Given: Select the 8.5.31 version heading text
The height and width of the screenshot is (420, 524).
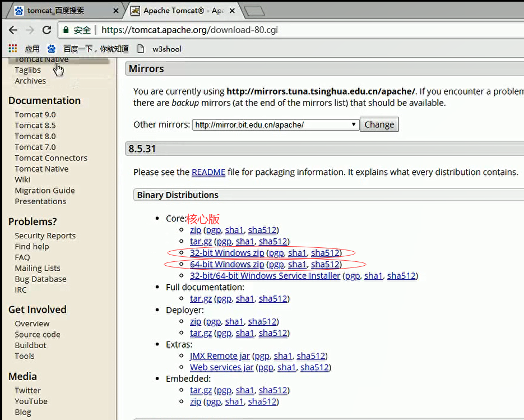Looking at the screenshot, I should tap(142, 149).
